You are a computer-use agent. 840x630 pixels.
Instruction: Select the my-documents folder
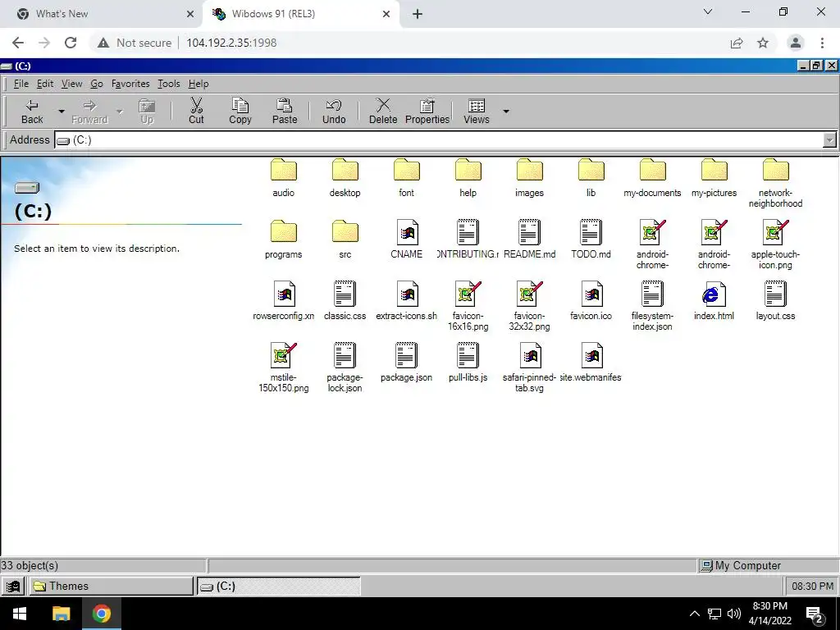[652, 178]
